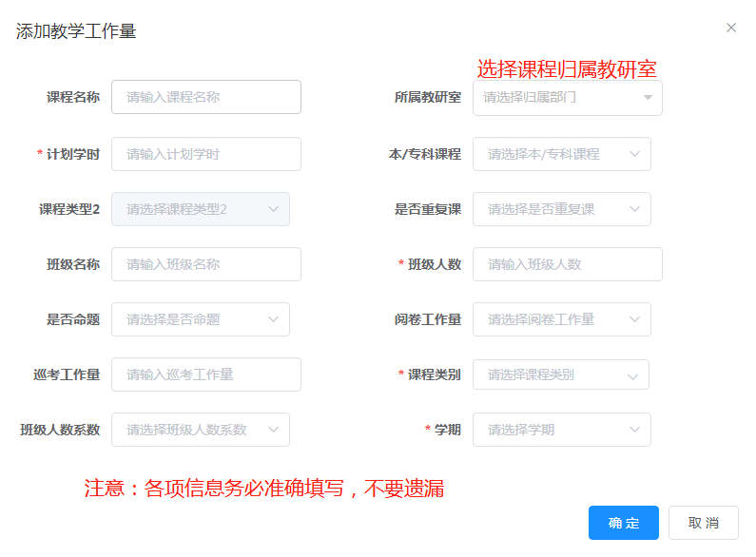Click the 巡考工作量 input field
Viewport: 756px width, 557px height.
tap(206, 375)
